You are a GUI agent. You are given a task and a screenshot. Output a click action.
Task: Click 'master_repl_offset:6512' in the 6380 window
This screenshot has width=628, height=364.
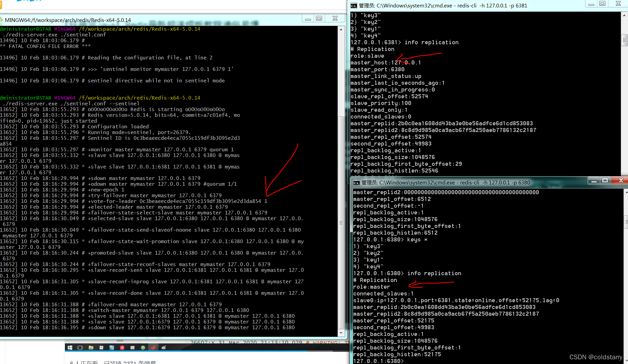coord(392,199)
